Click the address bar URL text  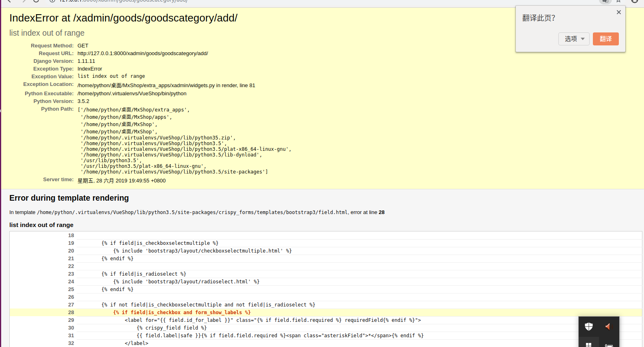(x=123, y=1)
